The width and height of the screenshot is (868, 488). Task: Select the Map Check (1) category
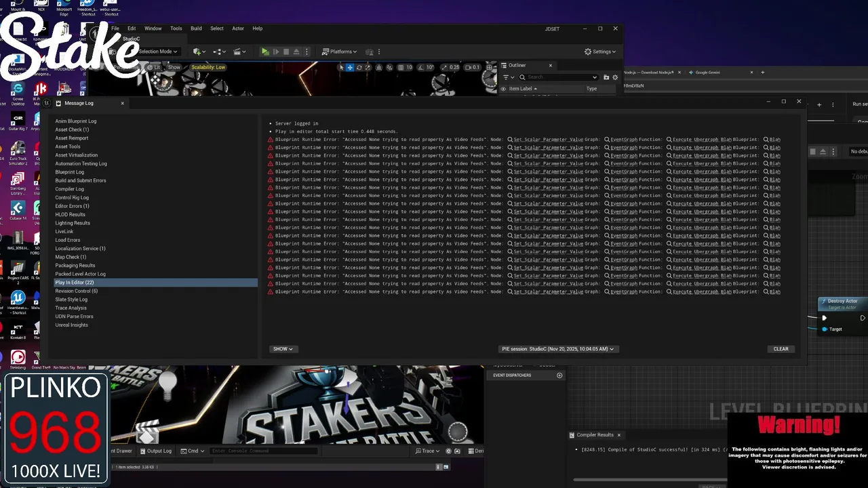(x=71, y=257)
